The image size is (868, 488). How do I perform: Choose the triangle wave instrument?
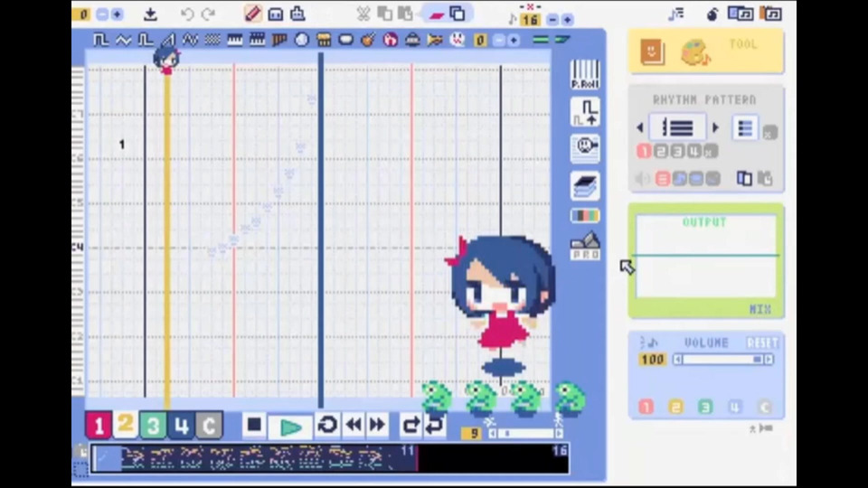pyautogui.click(x=123, y=40)
